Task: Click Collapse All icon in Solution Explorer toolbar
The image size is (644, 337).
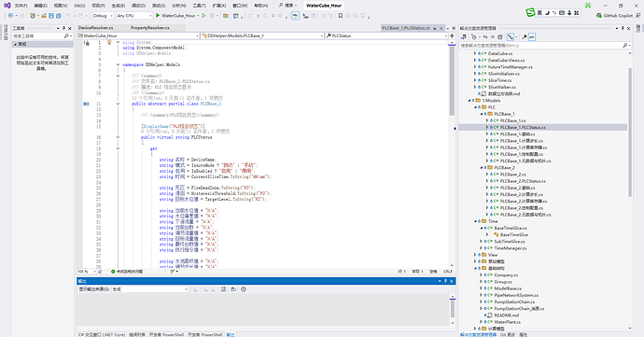Action: point(493,36)
